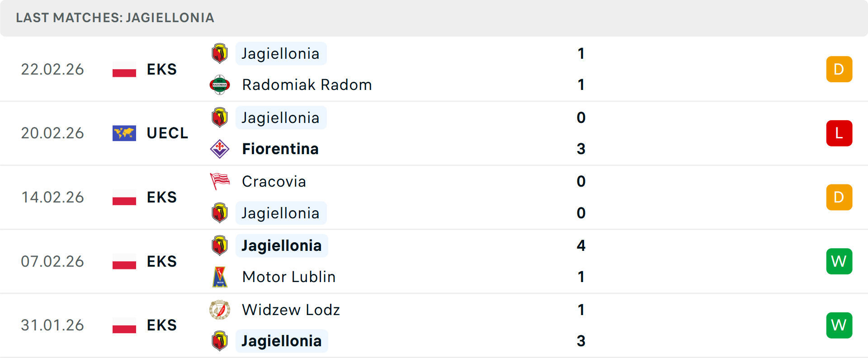
Task: Click the Fiorentina team name
Action: coord(280,149)
